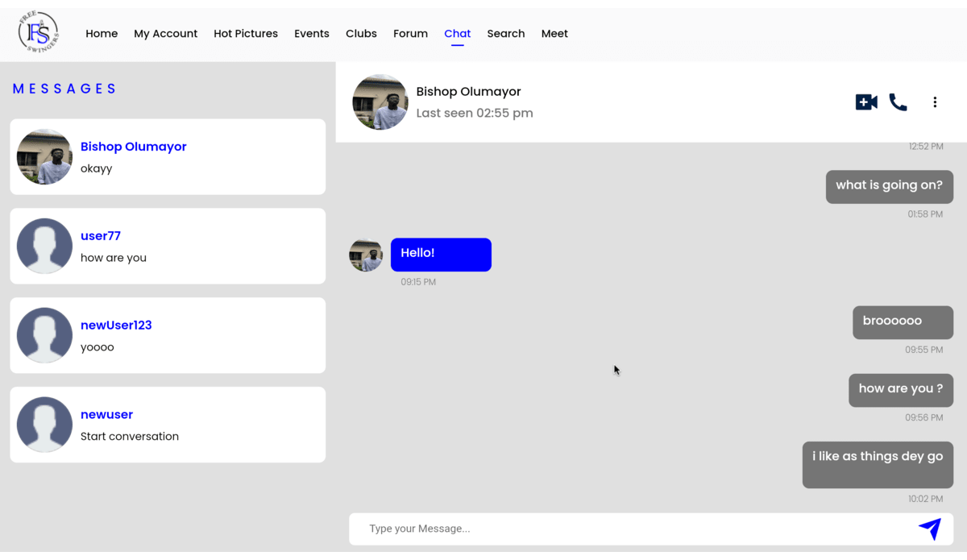
Task: Go to the Home page
Action: [x=102, y=34]
